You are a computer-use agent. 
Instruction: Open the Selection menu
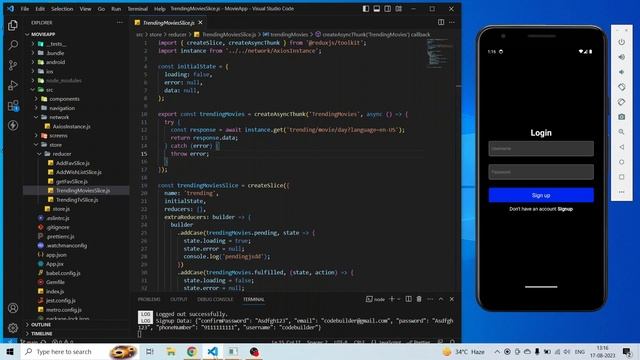click(62, 9)
